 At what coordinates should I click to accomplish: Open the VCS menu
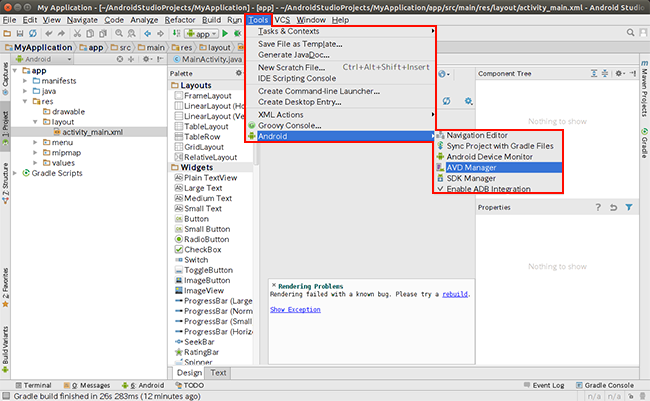click(x=282, y=20)
